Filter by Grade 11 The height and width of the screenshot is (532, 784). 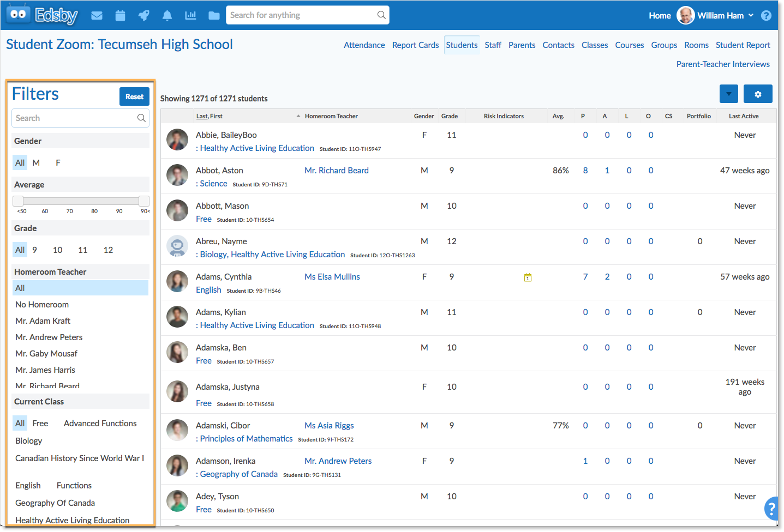point(83,250)
